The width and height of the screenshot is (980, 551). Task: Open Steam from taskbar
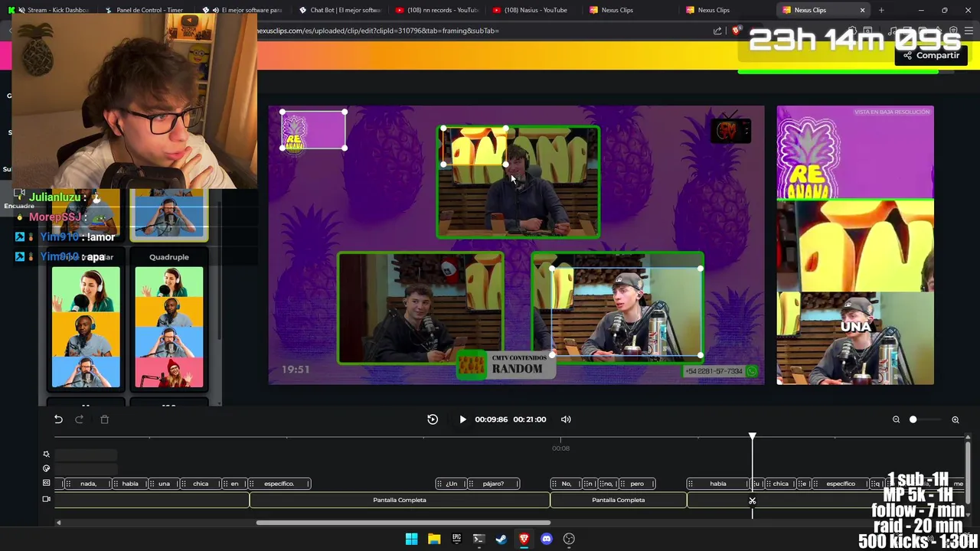(501, 539)
